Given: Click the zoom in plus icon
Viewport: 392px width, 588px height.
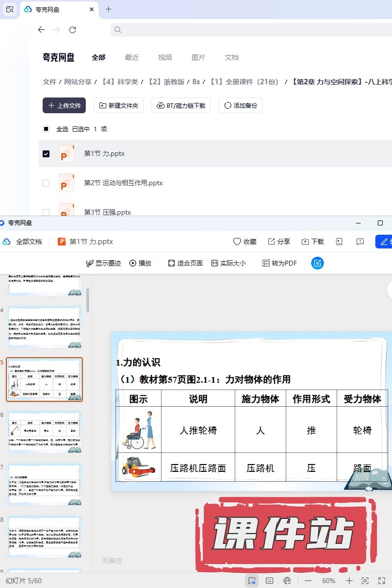Looking at the screenshot, I should coord(349,581).
